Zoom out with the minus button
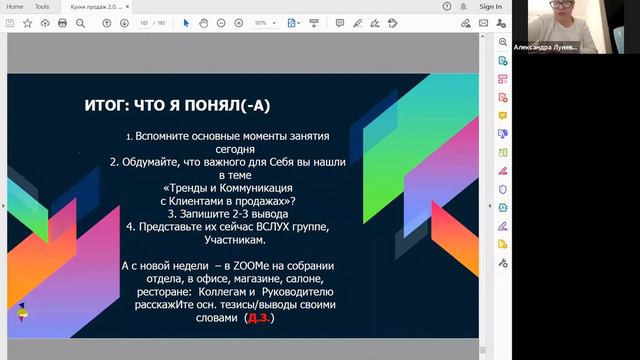Screen dimensions: 640x360 [x=221, y=23]
